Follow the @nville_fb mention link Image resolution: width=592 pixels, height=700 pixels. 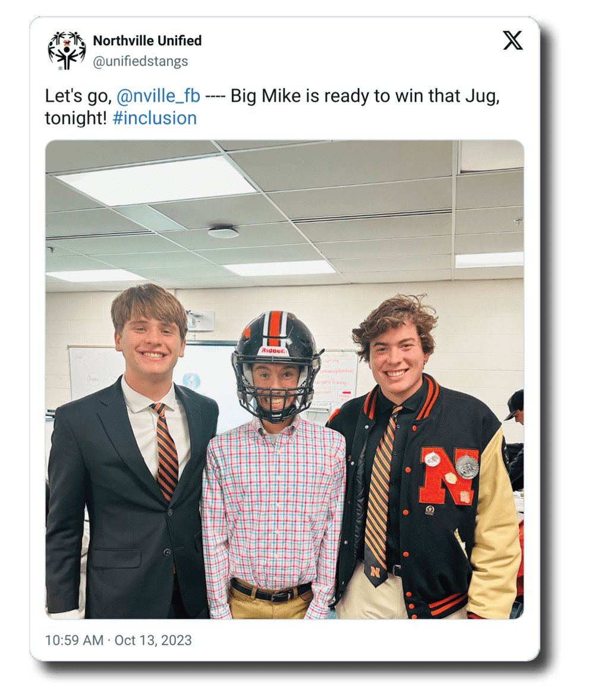pyautogui.click(x=158, y=95)
